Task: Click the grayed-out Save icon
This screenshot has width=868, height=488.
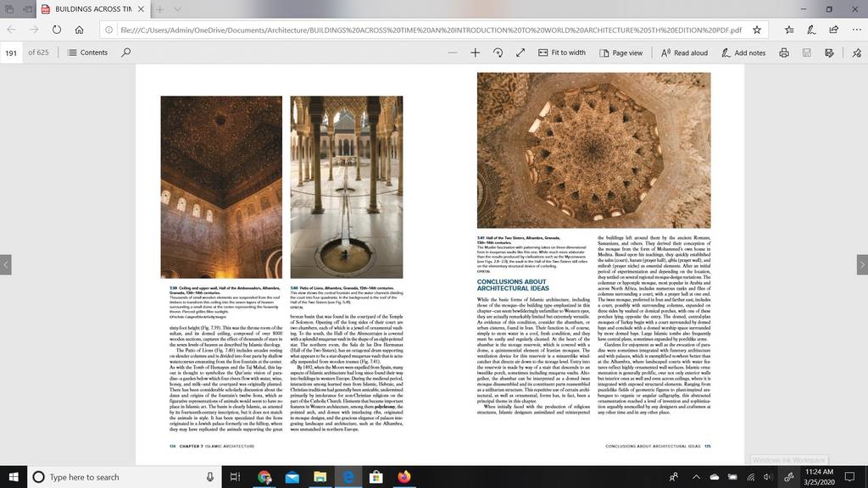Action: click(807, 53)
